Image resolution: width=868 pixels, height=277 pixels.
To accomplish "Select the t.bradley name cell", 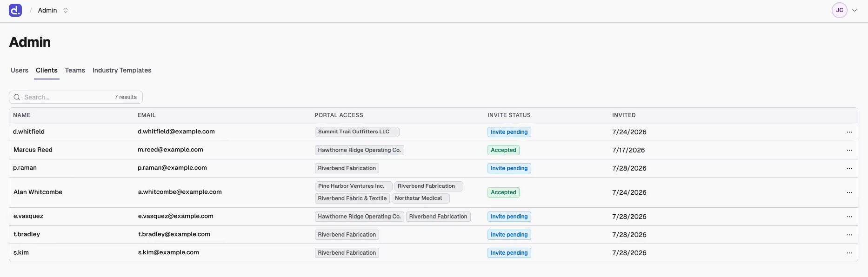I will pos(27,234).
